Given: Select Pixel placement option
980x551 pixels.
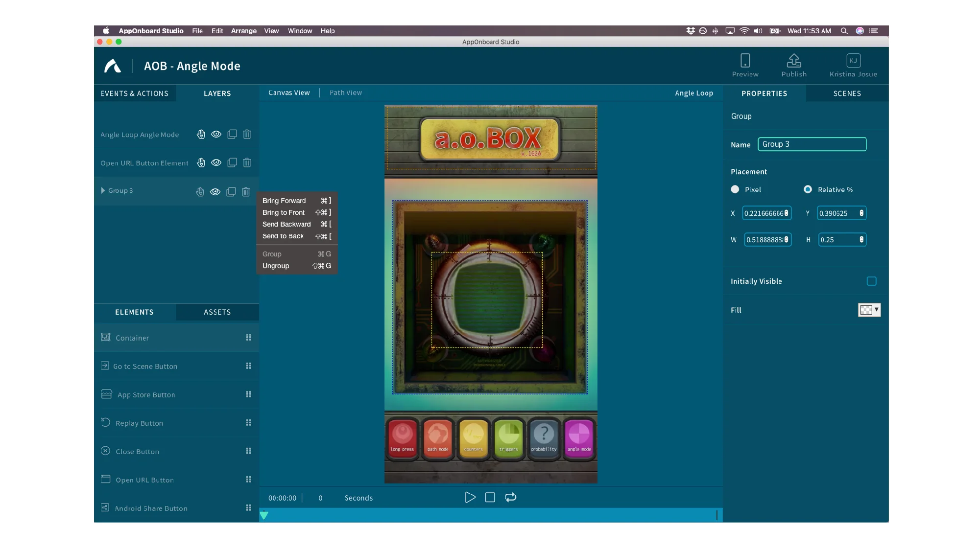Looking at the screenshot, I should (x=735, y=189).
